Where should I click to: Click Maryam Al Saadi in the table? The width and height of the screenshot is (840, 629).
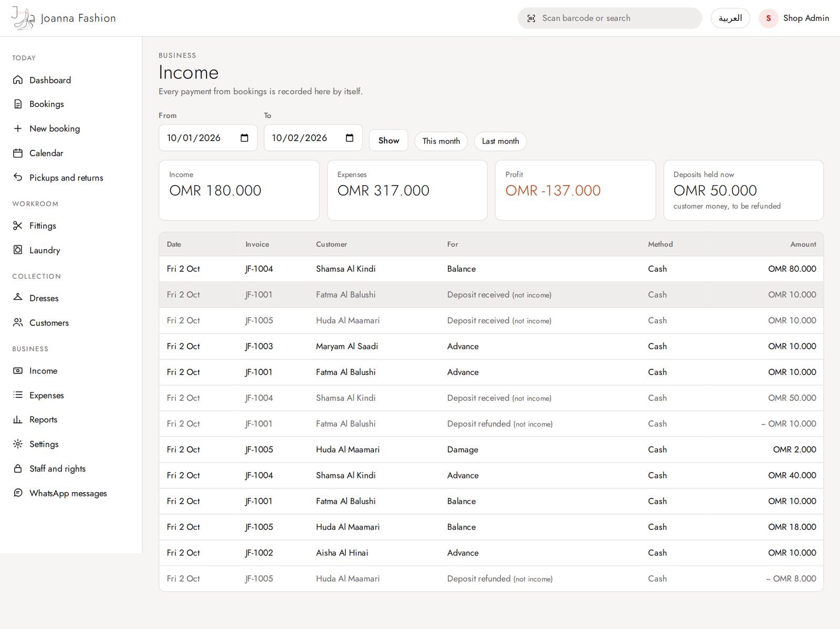[x=347, y=346]
